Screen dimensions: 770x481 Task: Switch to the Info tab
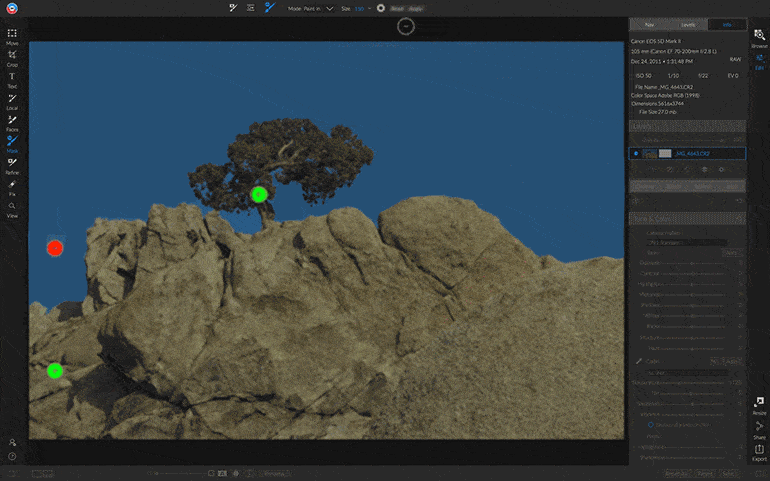[727, 25]
